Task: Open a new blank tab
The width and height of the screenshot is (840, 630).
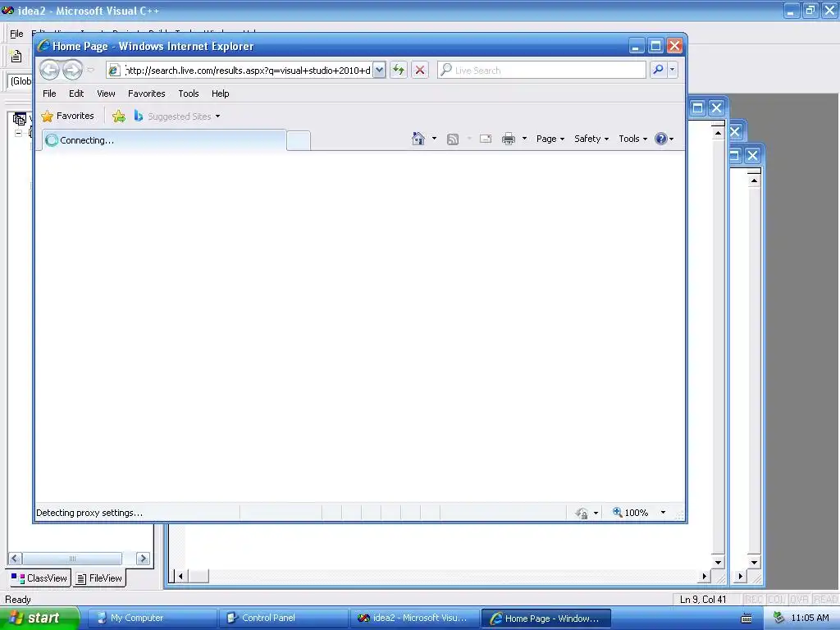Action: (299, 140)
